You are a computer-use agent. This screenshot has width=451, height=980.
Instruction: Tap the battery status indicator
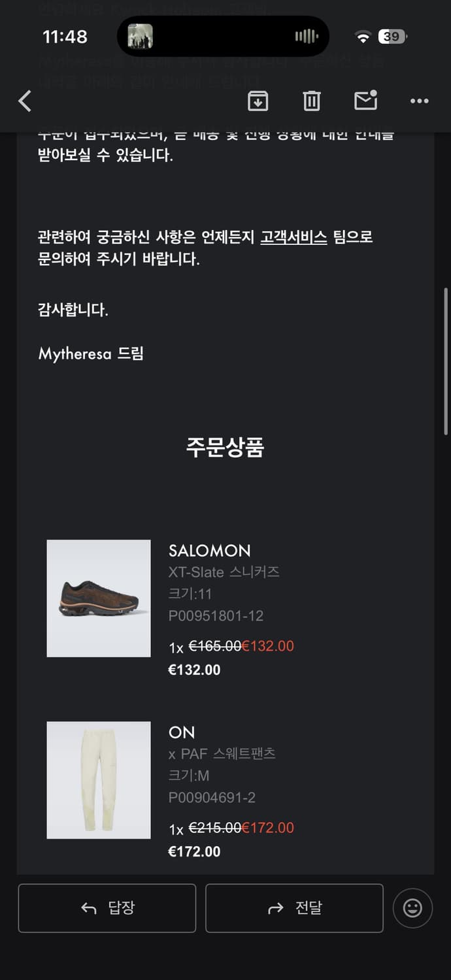click(392, 37)
